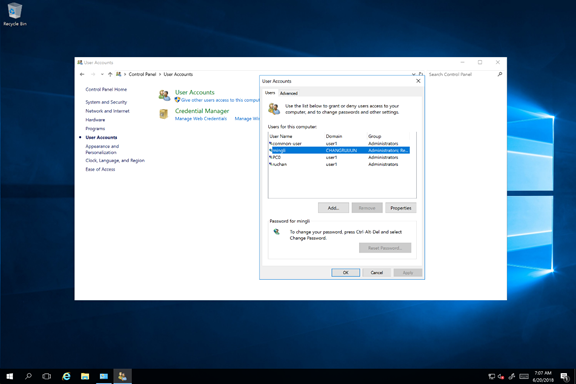This screenshot has width=576, height=384.
Task: Close the User Accounts dialog
Action: tap(418, 81)
